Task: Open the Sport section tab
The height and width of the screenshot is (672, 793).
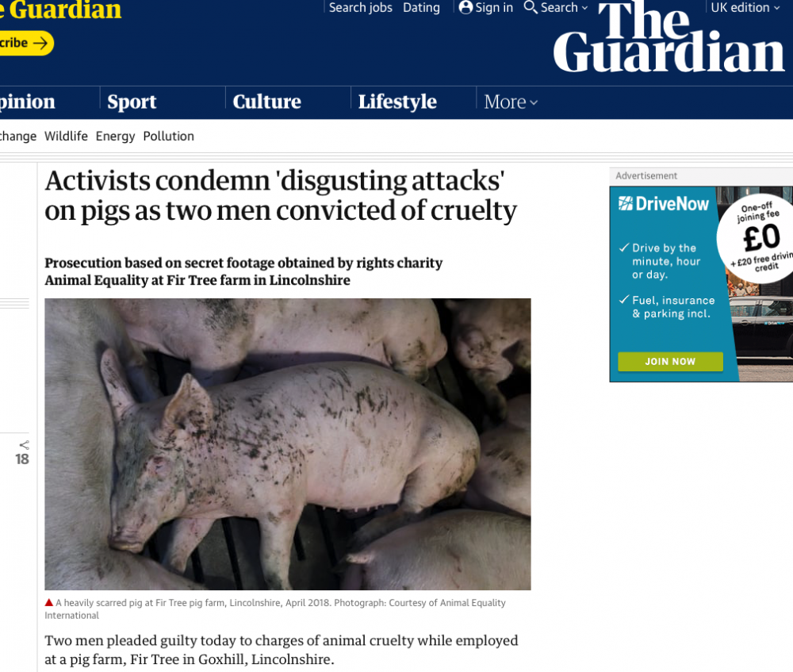Action: [x=132, y=102]
